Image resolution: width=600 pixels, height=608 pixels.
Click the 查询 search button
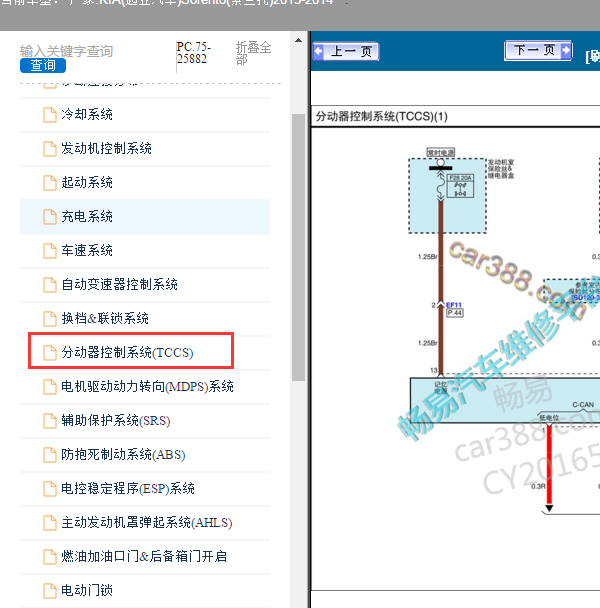point(43,65)
